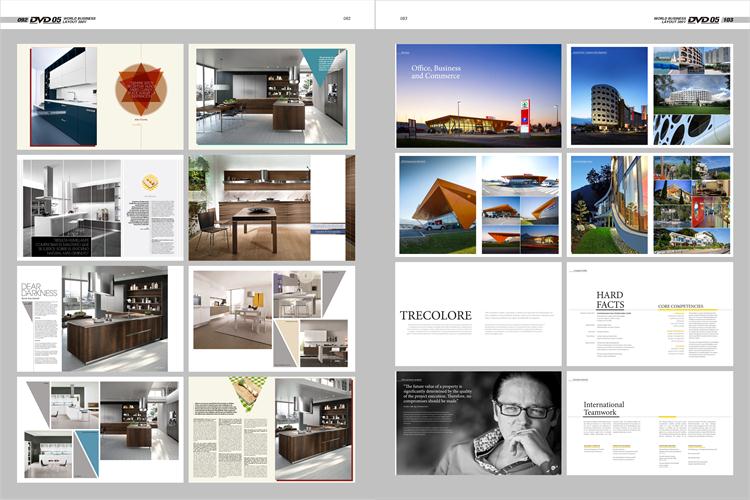This screenshot has width=750, height=500.
Task: Select the Hard Facts layout thumbnail
Action: point(649,314)
